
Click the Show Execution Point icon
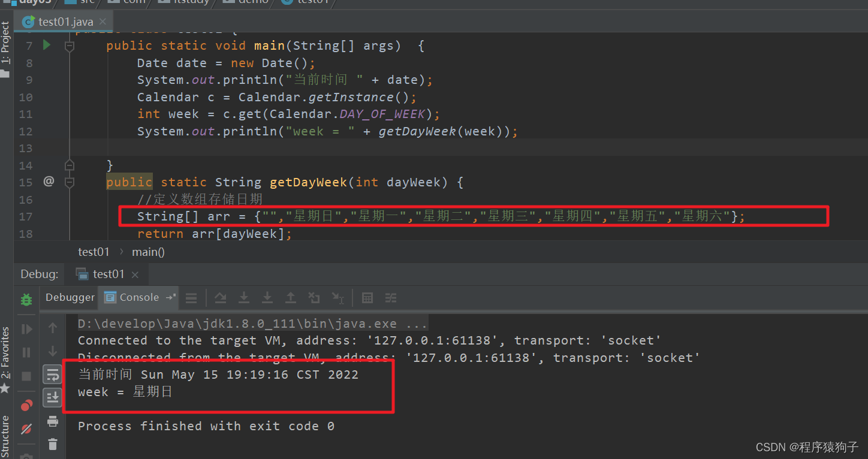click(191, 298)
